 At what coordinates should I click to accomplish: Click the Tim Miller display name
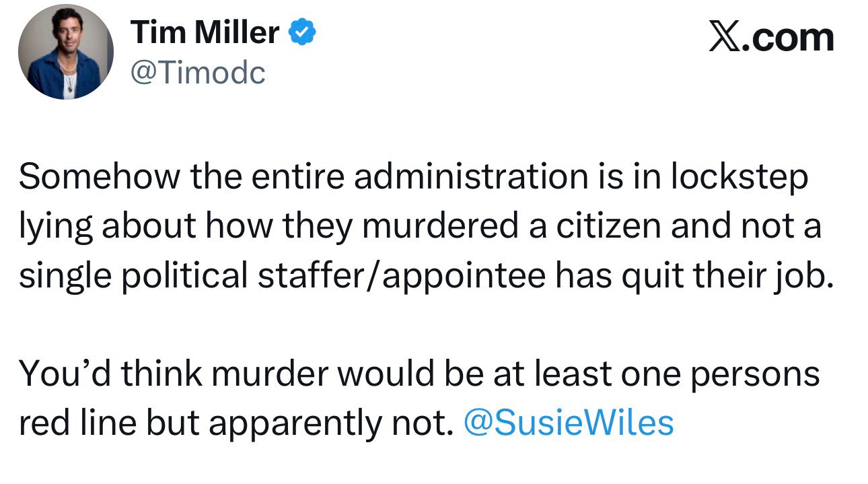[x=205, y=32]
